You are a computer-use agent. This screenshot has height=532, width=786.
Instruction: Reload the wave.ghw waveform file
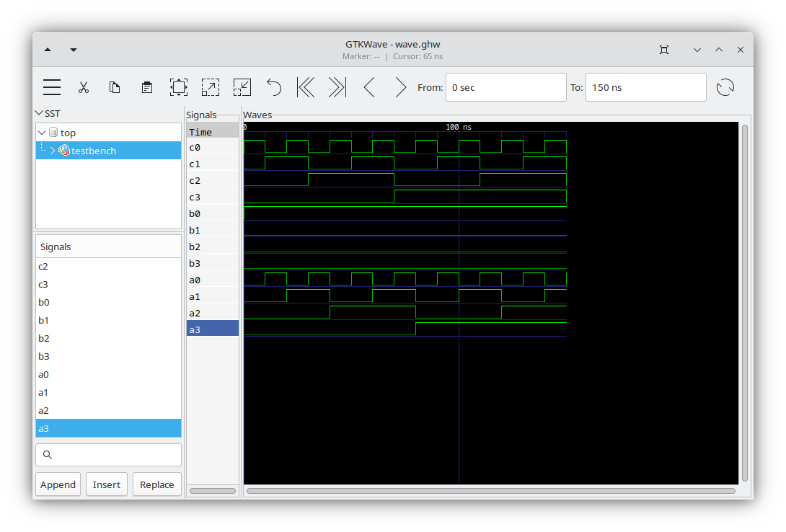tap(725, 87)
